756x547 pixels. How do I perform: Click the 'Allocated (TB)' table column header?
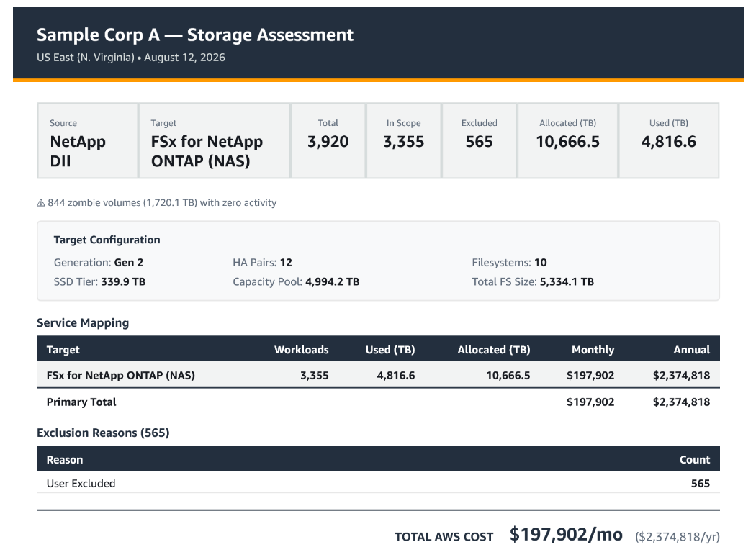(x=494, y=350)
